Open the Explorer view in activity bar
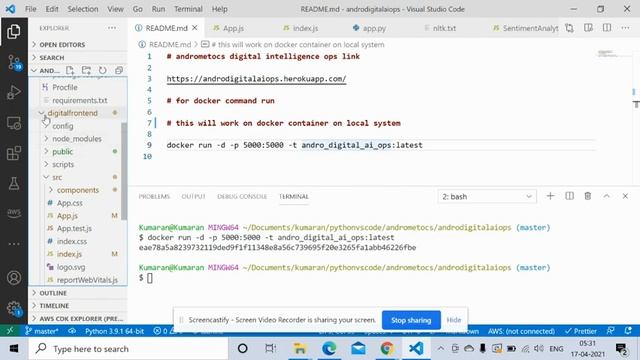Screen dimensions: 640x360 [x=14, y=31]
